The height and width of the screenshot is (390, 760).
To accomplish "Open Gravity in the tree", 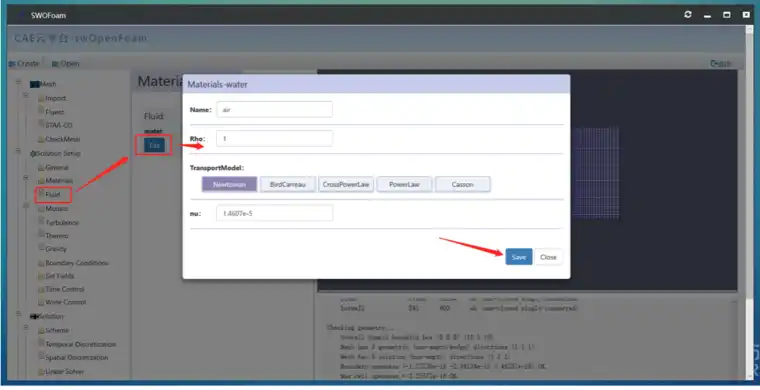I will (56, 249).
